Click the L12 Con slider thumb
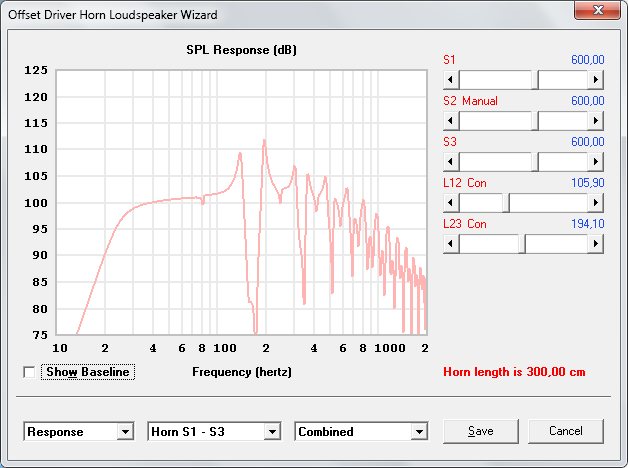 (x=506, y=203)
